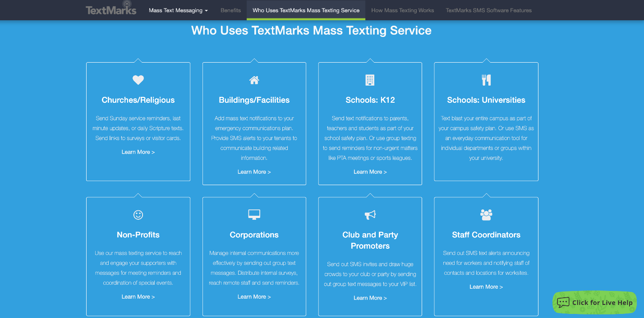
Task: Click the need for workers description text
Action: (x=486, y=263)
